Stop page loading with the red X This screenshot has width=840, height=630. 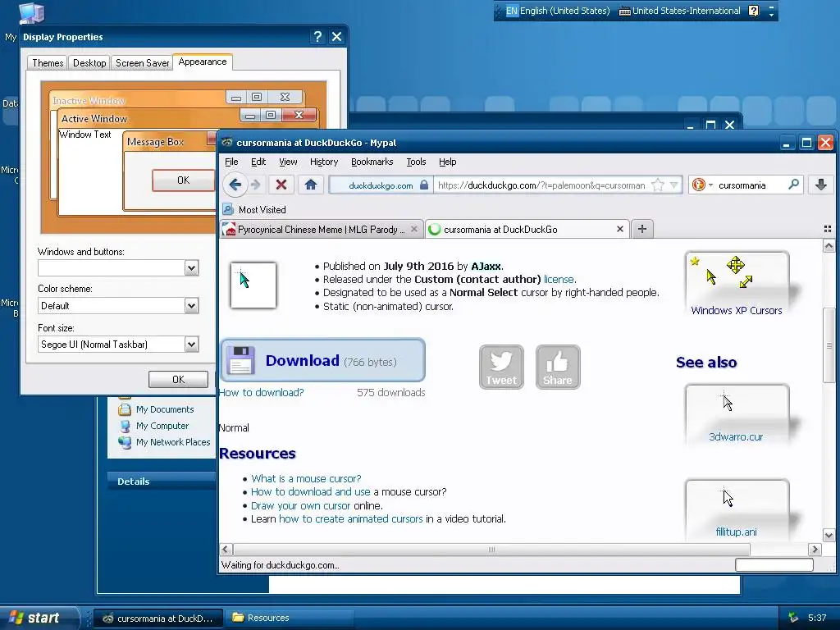(281, 185)
